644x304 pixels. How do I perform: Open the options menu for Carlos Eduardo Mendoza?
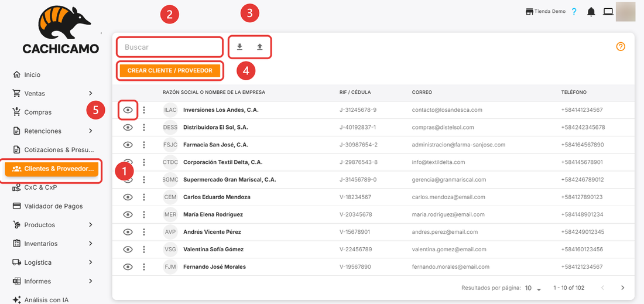point(144,197)
